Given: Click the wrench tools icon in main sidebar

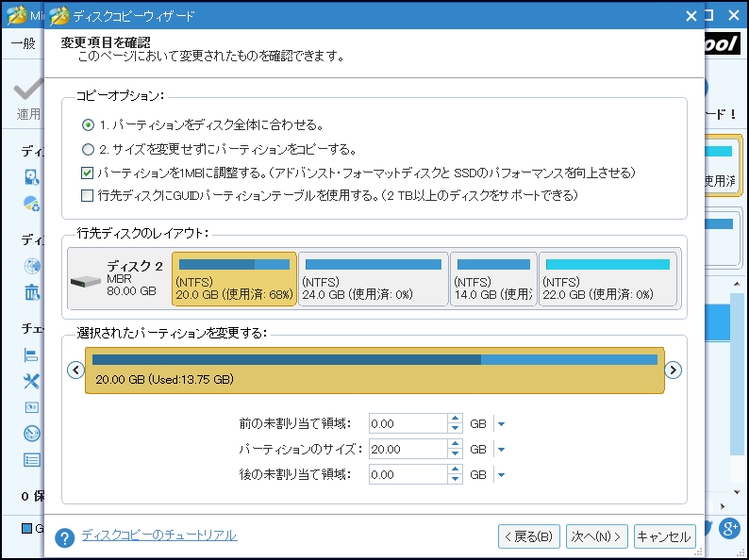Looking at the screenshot, I should (31, 382).
